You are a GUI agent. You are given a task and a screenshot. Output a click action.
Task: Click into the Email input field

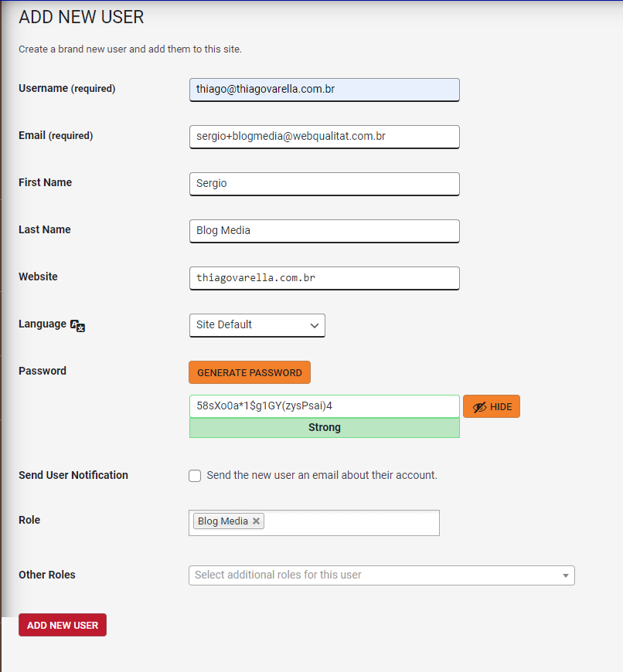pyautogui.click(x=324, y=137)
